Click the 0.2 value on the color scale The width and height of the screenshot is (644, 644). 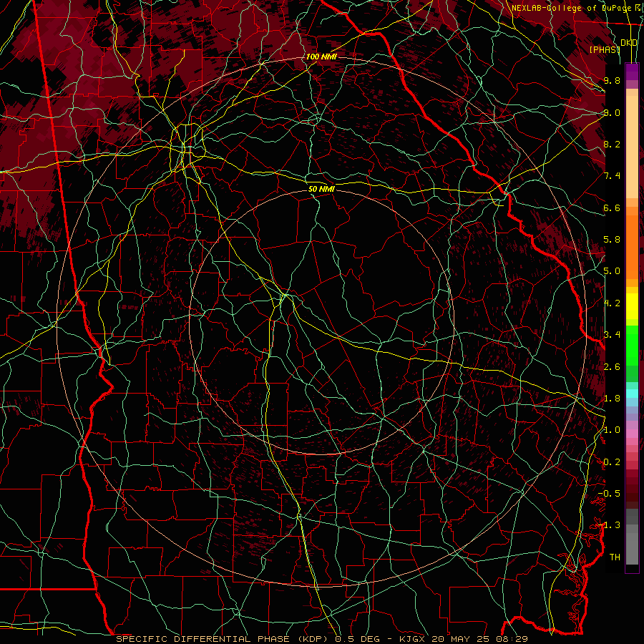[x=612, y=462]
